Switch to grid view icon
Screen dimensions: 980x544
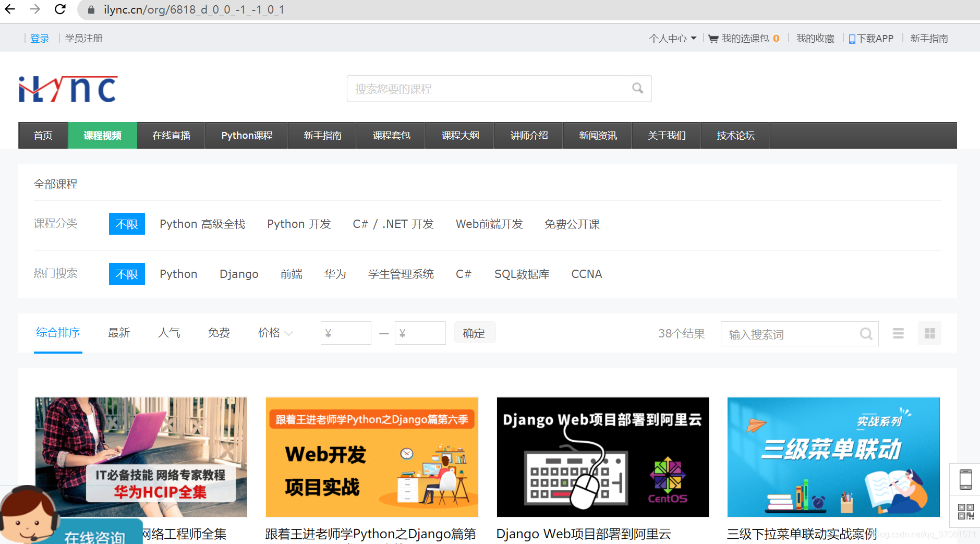(929, 333)
